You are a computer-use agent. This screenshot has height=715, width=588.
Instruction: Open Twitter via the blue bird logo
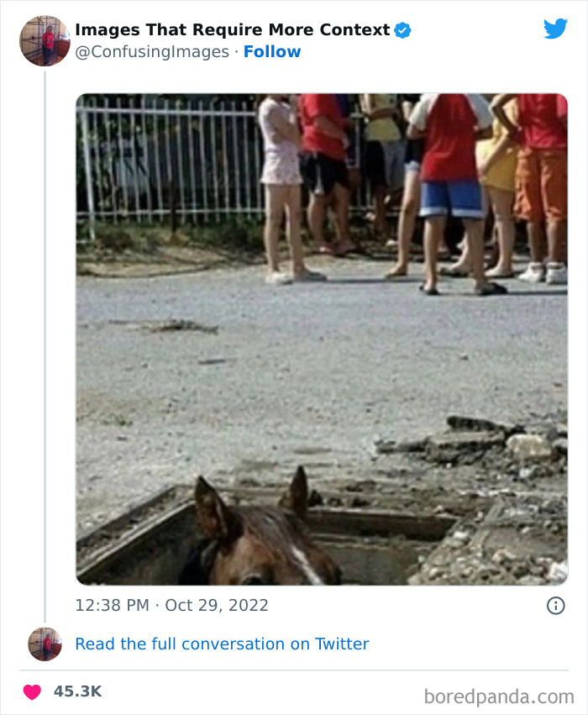click(x=556, y=28)
